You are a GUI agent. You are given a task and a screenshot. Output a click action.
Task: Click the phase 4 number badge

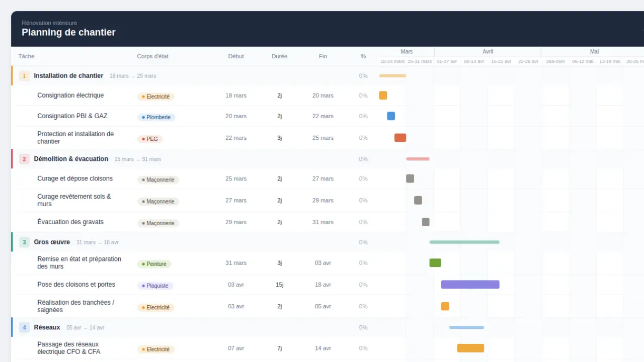pyautogui.click(x=24, y=327)
